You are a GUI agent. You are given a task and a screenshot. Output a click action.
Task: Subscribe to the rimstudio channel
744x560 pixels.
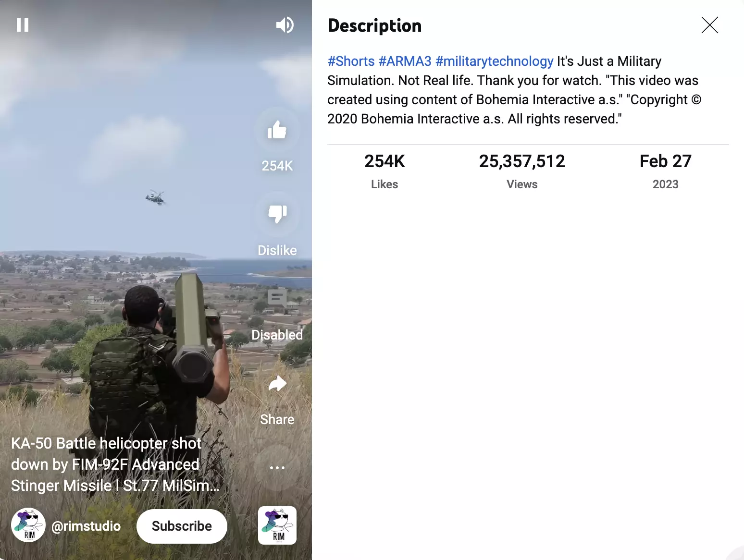coord(182,526)
